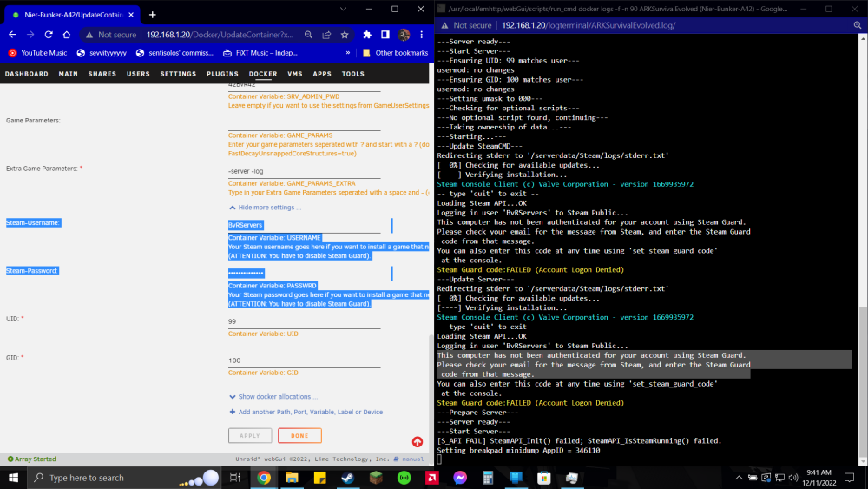Viewport: 868px width, 489px height.
Task: Open Calculator from taskbar
Action: tap(488, 478)
